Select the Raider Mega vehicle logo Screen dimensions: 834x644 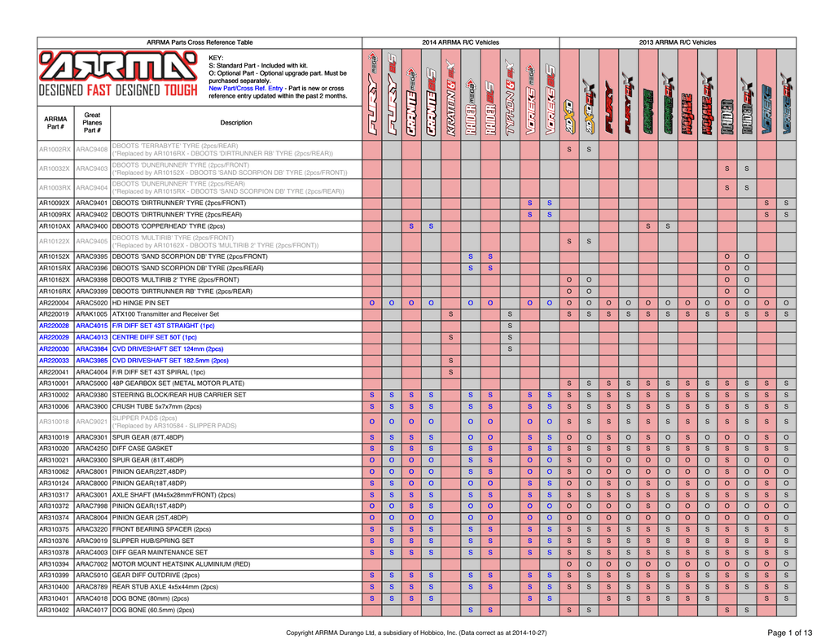pyautogui.click(x=470, y=107)
